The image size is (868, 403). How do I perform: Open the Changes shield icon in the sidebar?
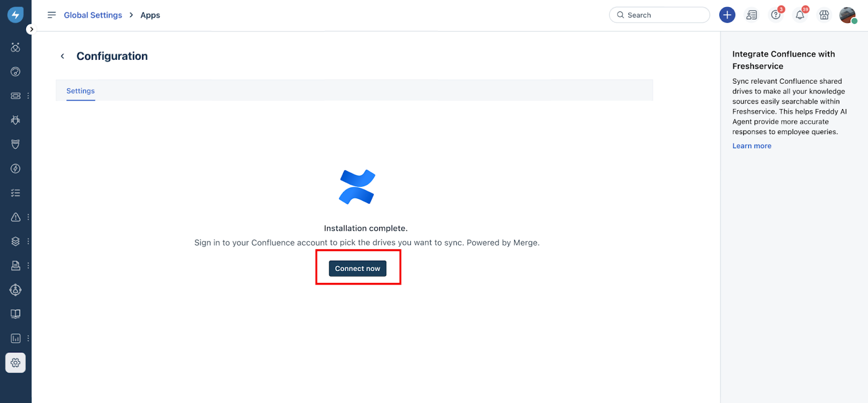tap(16, 144)
